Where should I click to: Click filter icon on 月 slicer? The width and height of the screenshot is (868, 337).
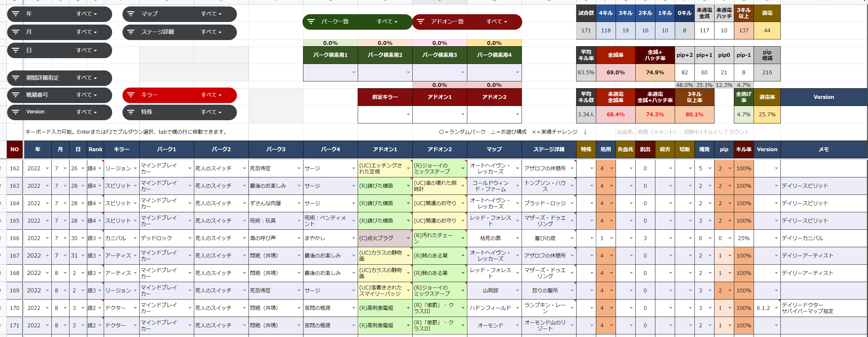coord(16,32)
